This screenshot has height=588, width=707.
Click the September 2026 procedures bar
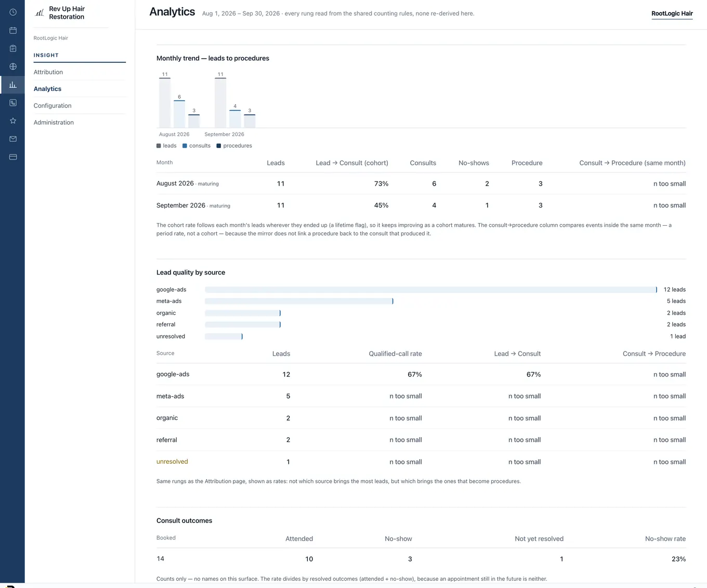250,121
